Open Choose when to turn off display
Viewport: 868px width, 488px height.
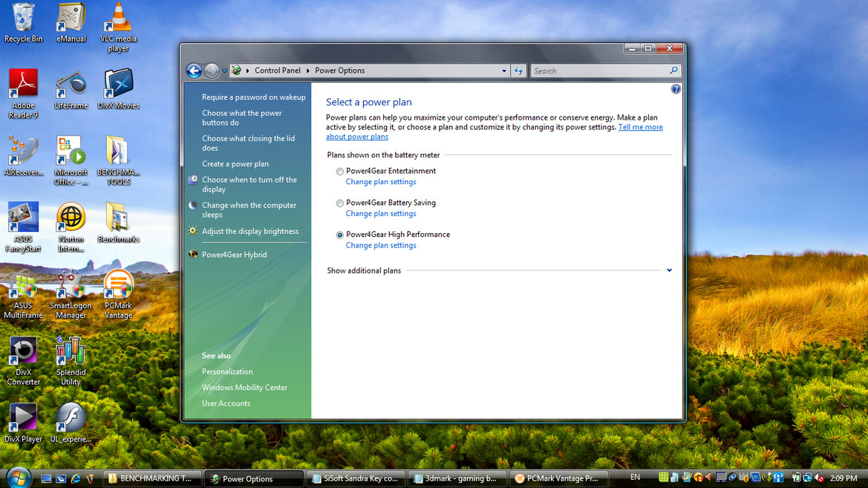(x=249, y=184)
